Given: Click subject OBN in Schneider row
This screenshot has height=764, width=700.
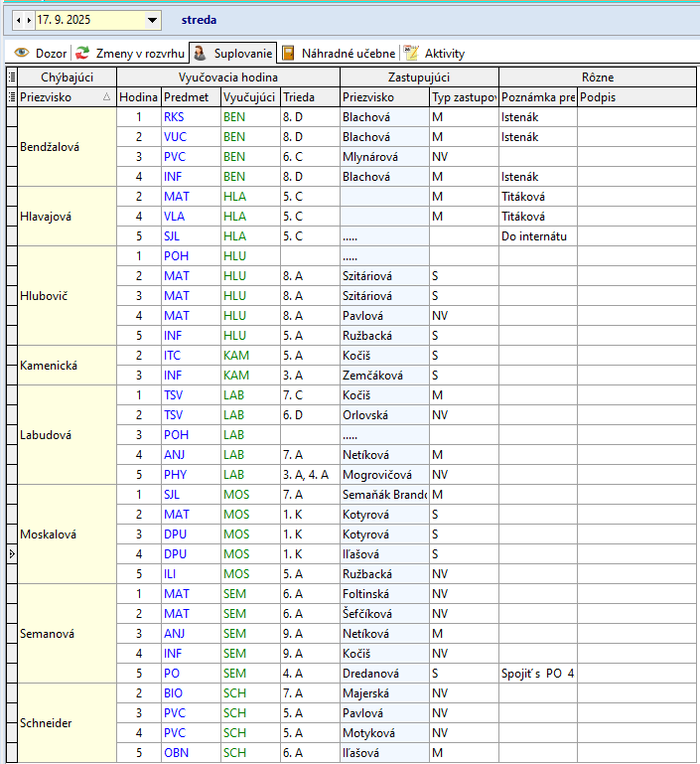Looking at the screenshot, I should (x=191, y=753).
